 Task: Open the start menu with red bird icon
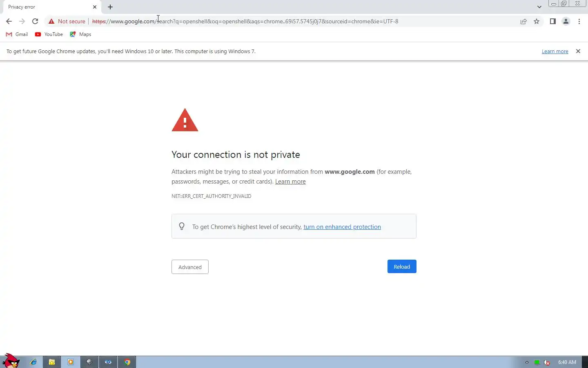click(11, 361)
